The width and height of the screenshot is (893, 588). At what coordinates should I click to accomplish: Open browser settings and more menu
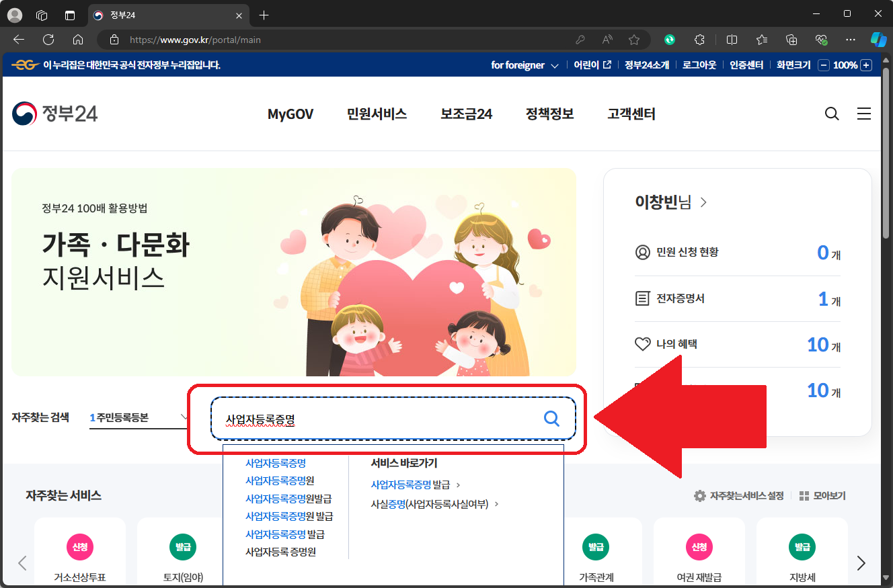851,40
